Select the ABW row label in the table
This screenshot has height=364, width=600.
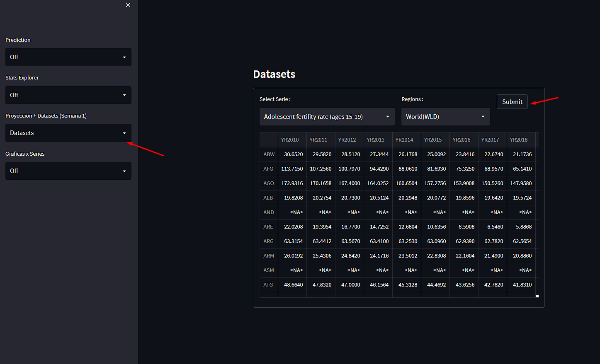tap(269, 154)
